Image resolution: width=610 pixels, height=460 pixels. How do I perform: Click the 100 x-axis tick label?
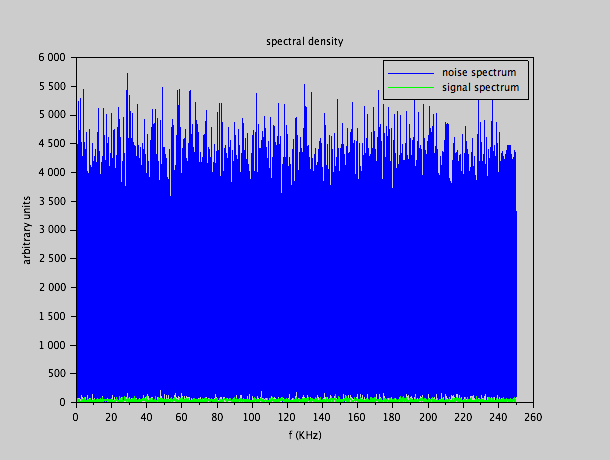[252, 416]
